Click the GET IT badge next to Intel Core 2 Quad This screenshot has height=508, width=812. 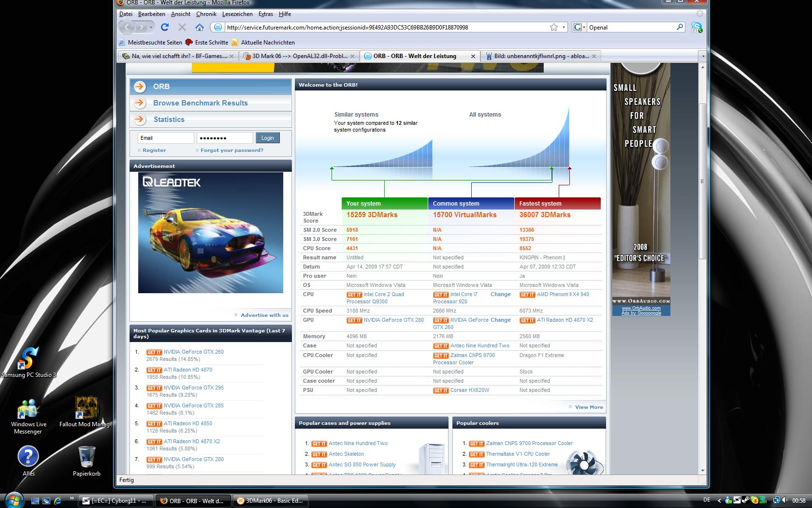click(x=354, y=295)
